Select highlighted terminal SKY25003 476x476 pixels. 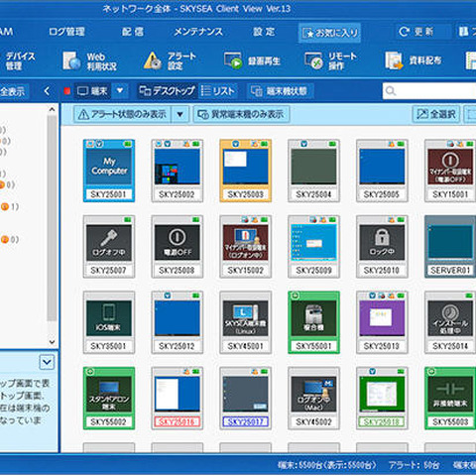click(246, 171)
